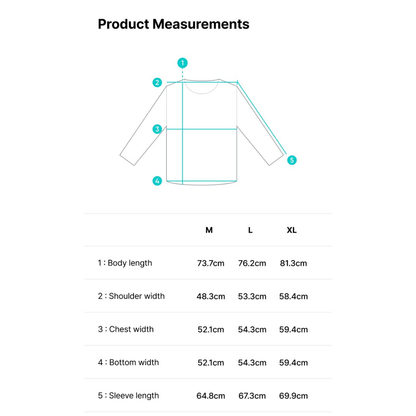The height and width of the screenshot is (416, 416).
Task: Select the L size column header
Action: tap(250, 230)
